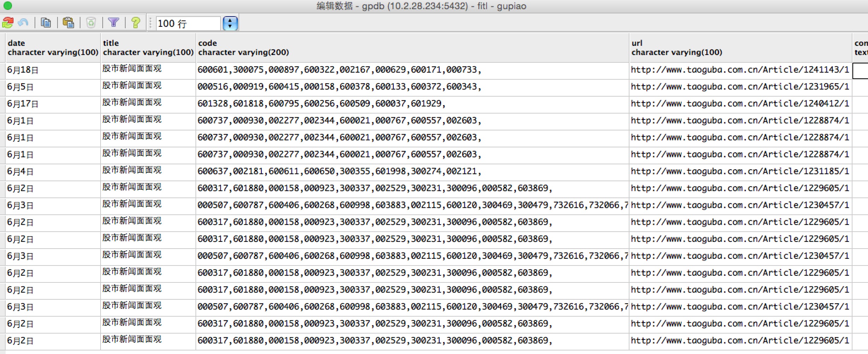Screen dimensions: 868x354
Task: Select code cell starting with 000516,000919
Action: 412,87
